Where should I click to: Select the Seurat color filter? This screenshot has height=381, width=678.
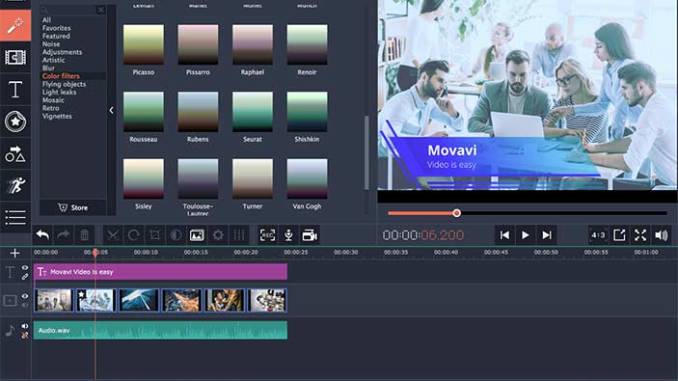[x=253, y=112]
